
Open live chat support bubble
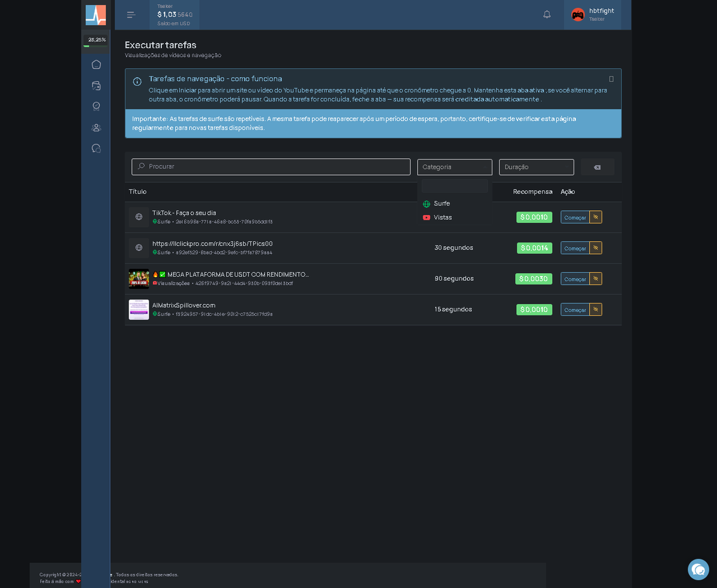(x=698, y=569)
